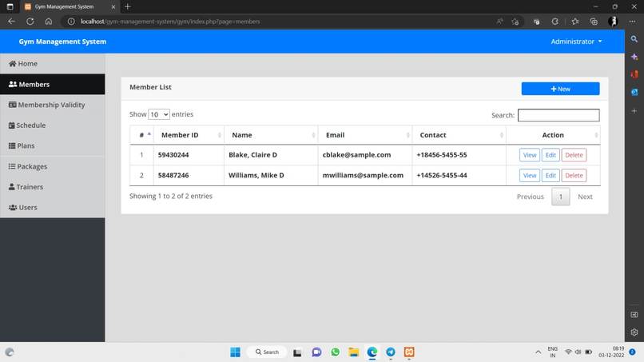
Task: Go to the Schedule section
Action: coord(52,125)
